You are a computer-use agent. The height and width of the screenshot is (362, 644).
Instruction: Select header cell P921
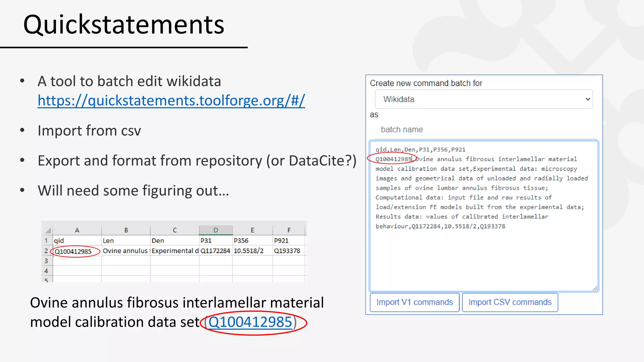click(289, 241)
